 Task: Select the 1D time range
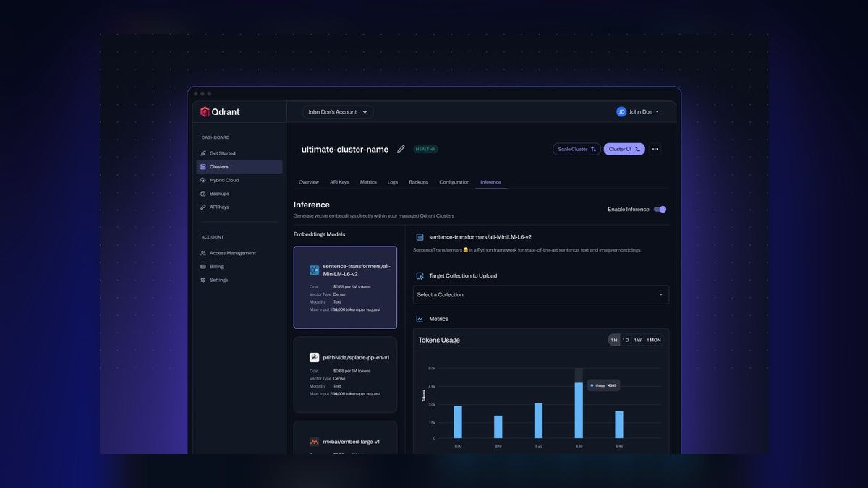coord(626,340)
